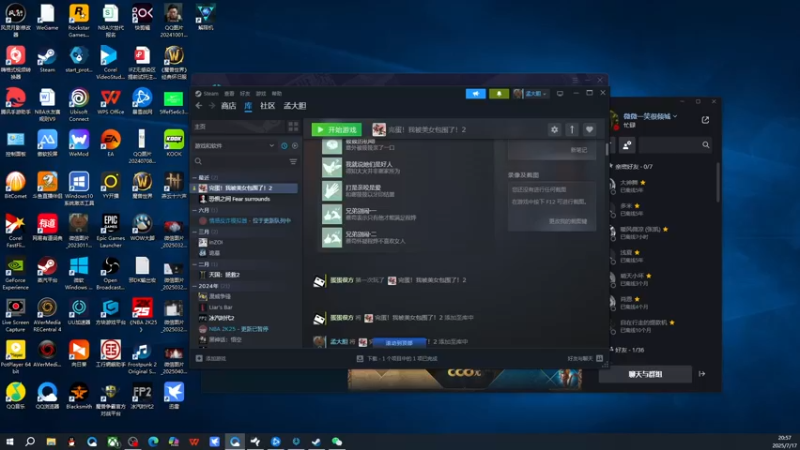Collapse the June (六月) group
Viewport: 800px width, 450px height.
tap(195, 210)
